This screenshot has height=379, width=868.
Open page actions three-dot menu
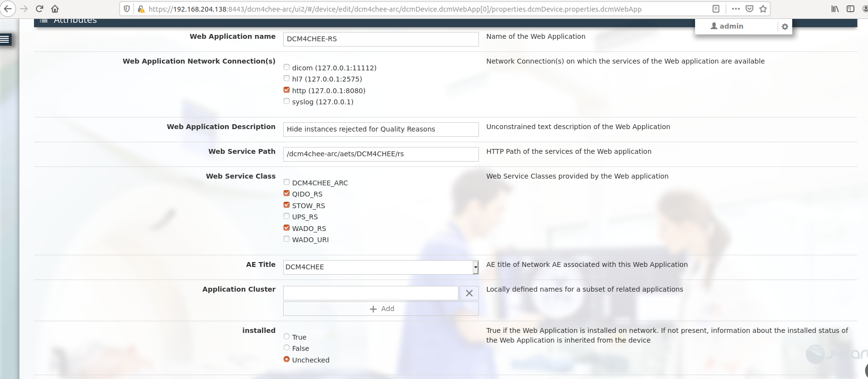(735, 9)
